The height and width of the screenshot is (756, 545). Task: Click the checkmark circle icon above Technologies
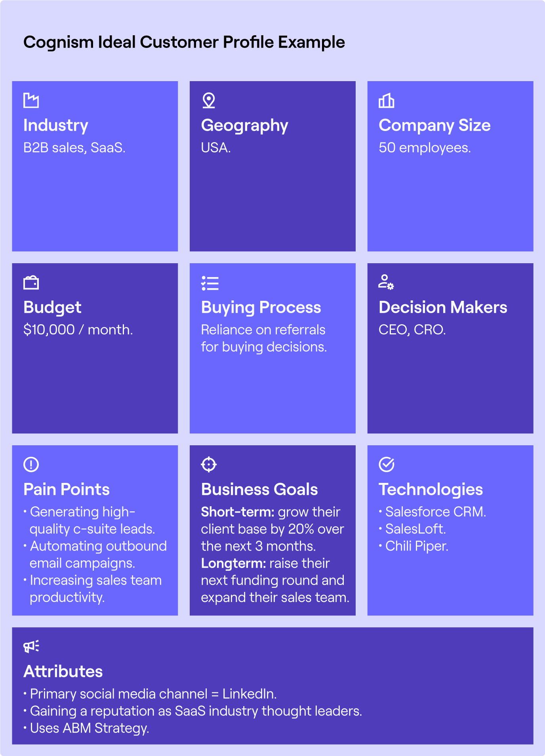(x=386, y=464)
